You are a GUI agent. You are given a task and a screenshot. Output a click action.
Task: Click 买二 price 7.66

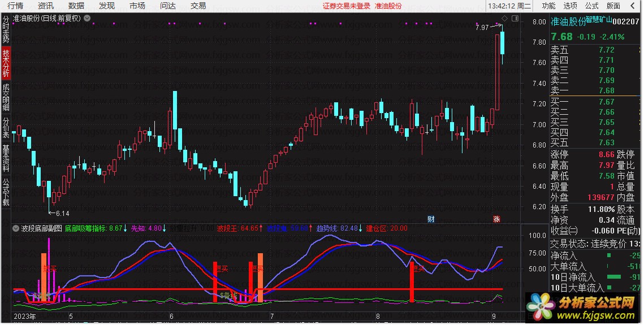[606, 112]
